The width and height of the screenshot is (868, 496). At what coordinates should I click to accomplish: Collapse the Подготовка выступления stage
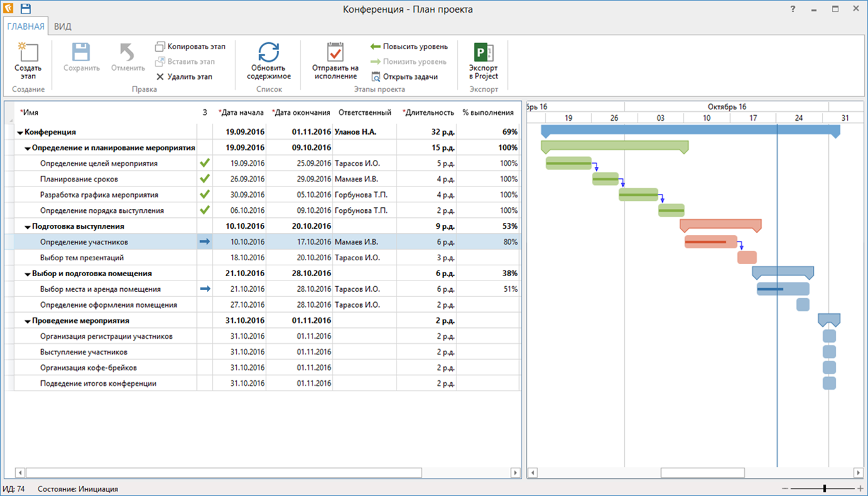(x=28, y=227)
